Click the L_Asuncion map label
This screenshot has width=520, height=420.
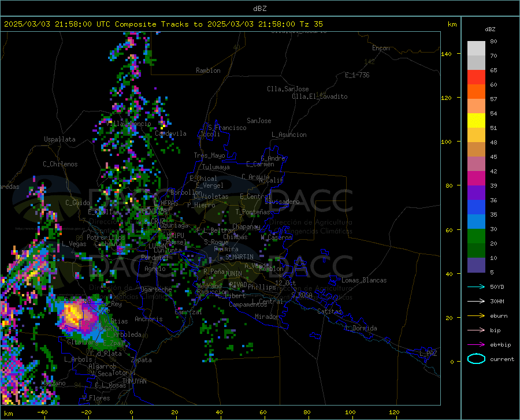point(289,135)
